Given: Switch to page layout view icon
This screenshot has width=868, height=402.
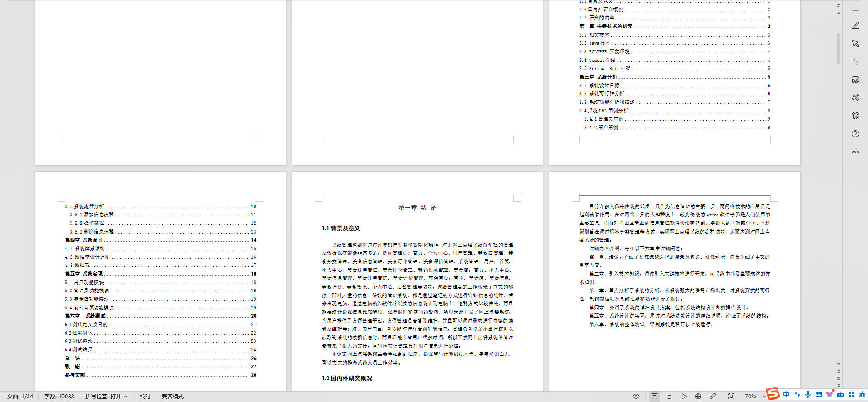Looking at the screenshot, I should (x=655, y=396).
